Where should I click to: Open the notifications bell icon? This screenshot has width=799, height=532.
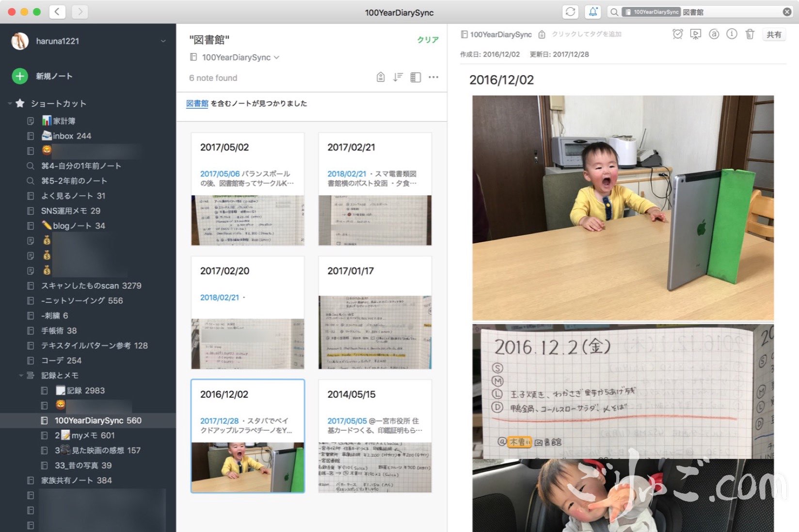point(592,12)
